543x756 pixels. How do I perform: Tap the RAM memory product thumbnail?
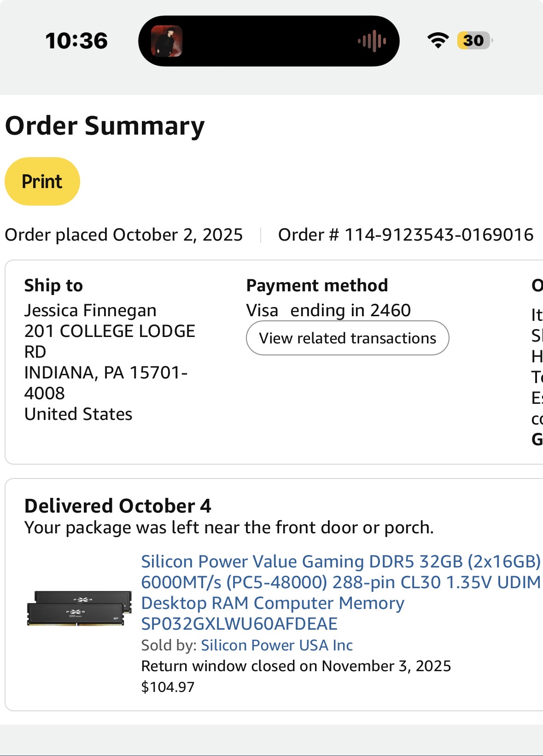(x=79, y=608)
